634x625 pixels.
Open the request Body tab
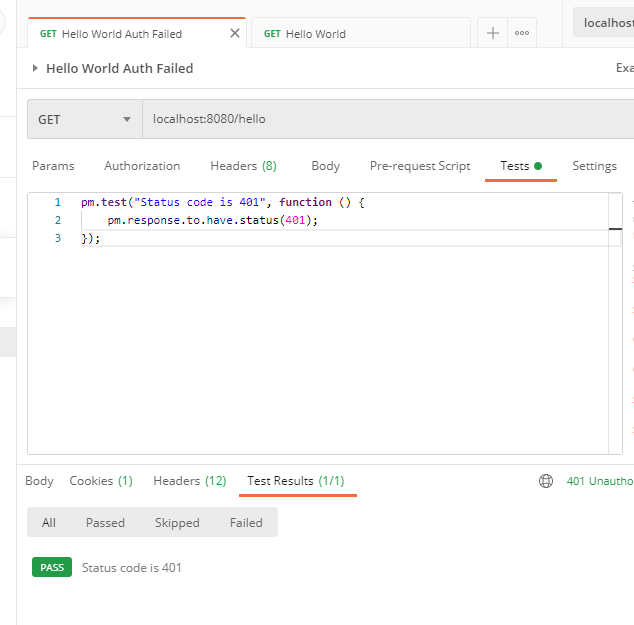click(325, 166)
